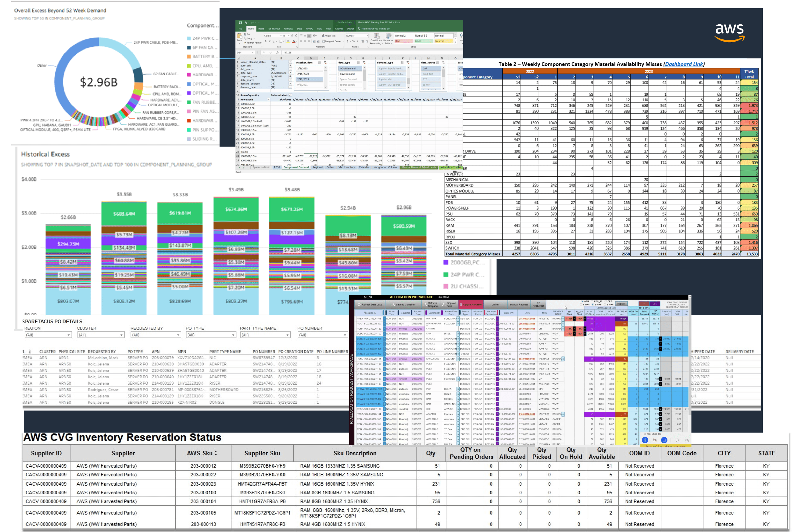This screenshot has width=792, height=532.
Task: Click the Refresh Data Lake button
Action: (x=369, y=305)
